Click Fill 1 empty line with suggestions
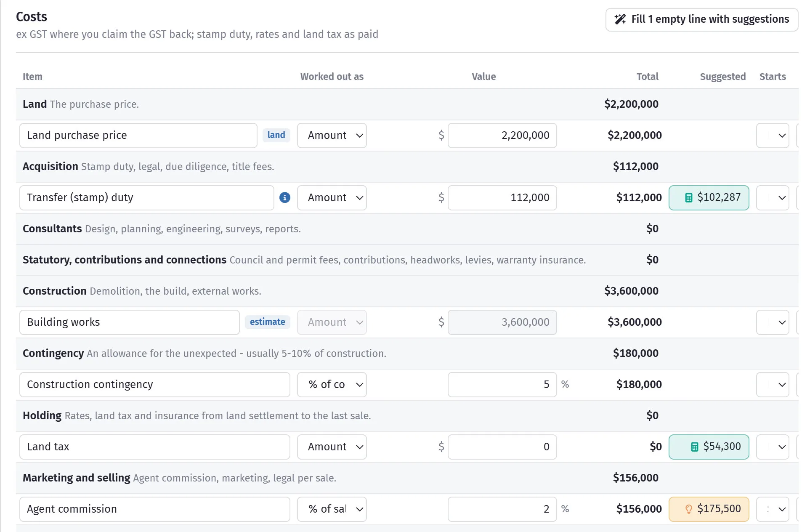The height and width of the screenshot is (532, 802). tap(701, 19)
